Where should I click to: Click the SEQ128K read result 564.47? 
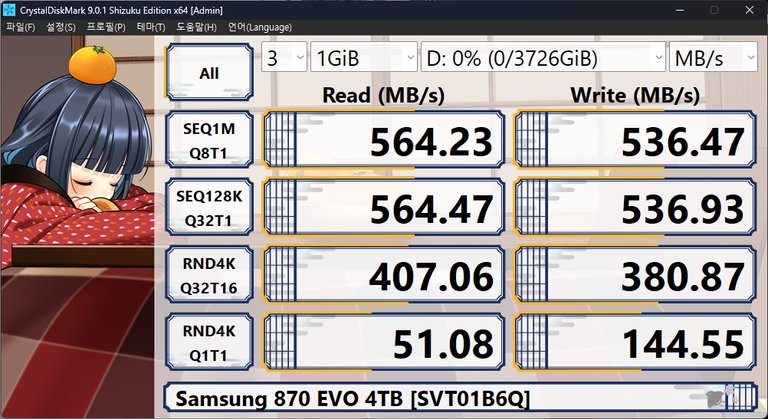pos(384,207)
